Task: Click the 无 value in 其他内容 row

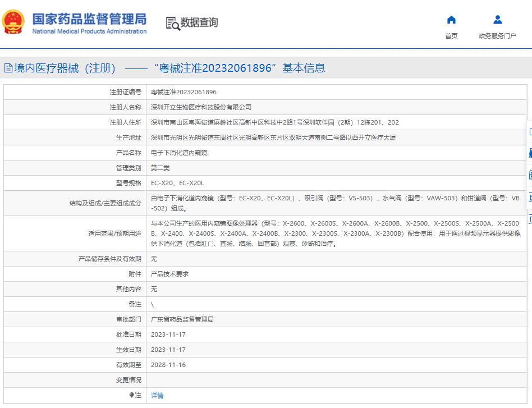Action: pyautogui.click(x=154, y=289)
